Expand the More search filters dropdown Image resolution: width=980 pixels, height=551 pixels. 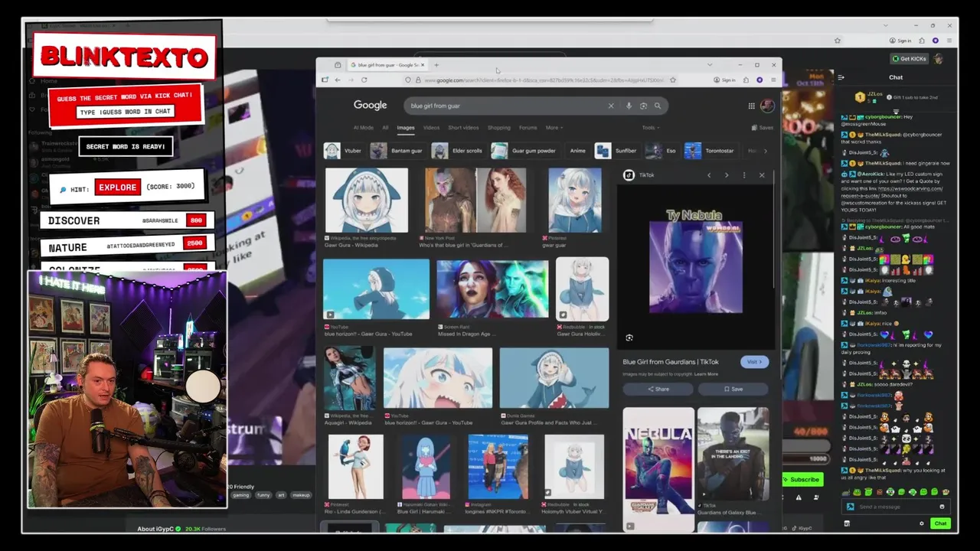(554, 128)
